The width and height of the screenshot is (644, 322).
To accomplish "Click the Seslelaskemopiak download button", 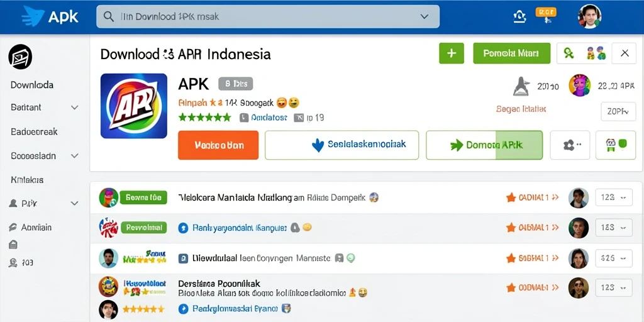I will (x=341, y=145).
